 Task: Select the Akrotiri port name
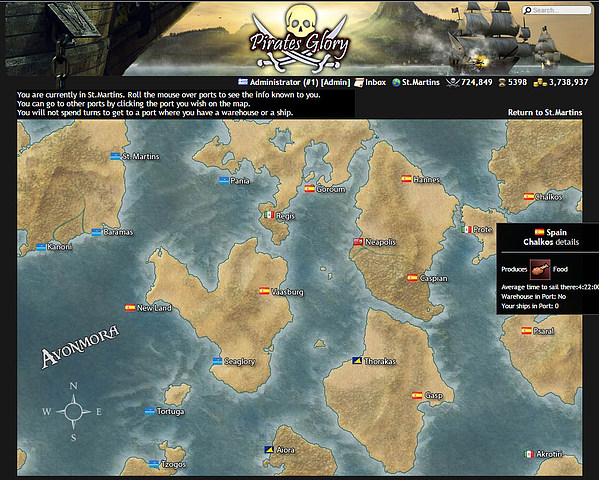[549, 454]
